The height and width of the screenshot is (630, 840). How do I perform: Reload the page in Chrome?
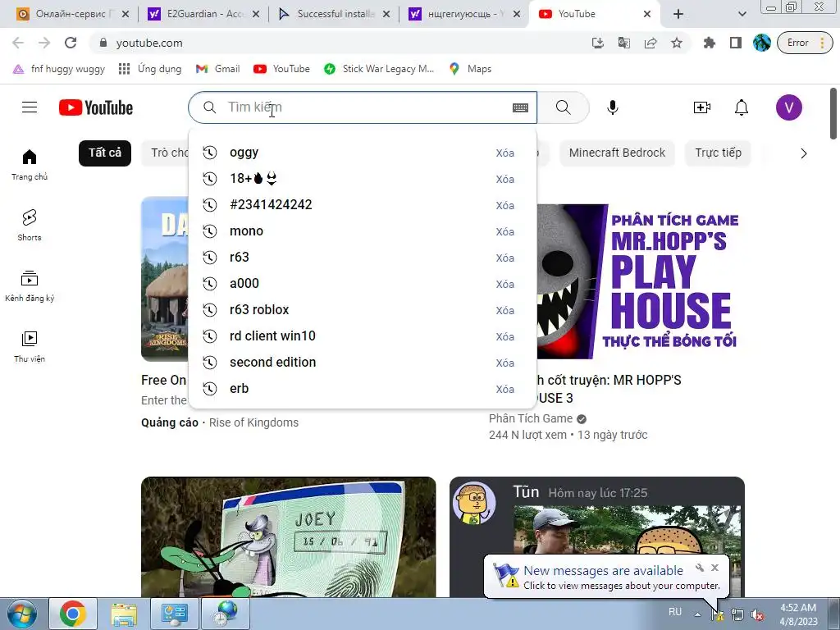point(71,43)
